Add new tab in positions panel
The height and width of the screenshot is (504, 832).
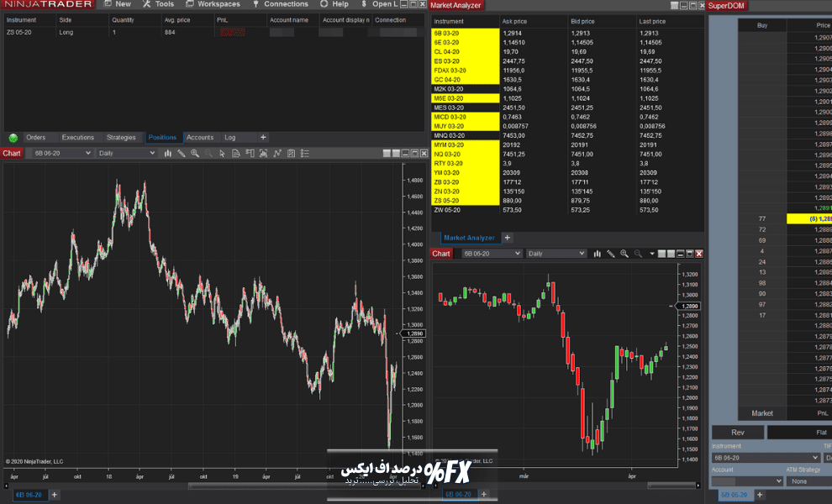click(x=263, y=138)
